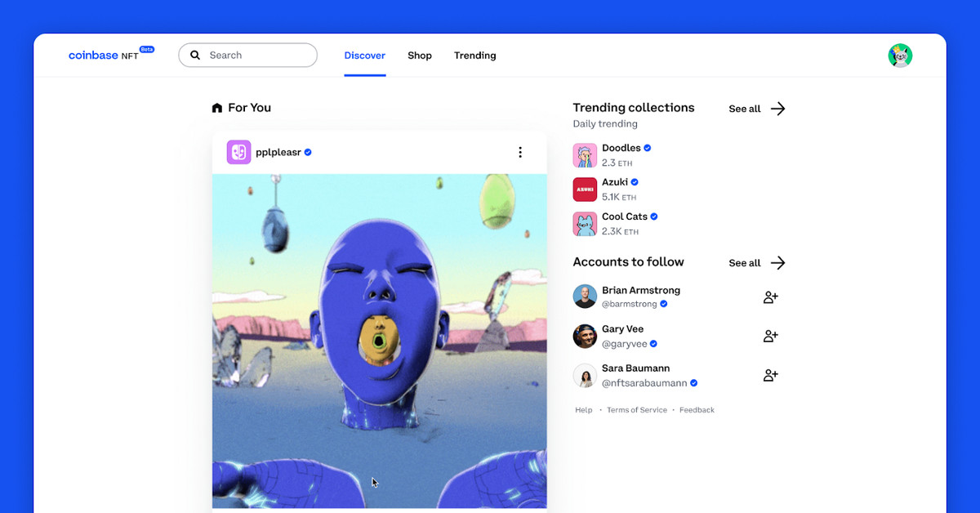
Task: Open the pplpleasr profile name
Action: point(278,152)
